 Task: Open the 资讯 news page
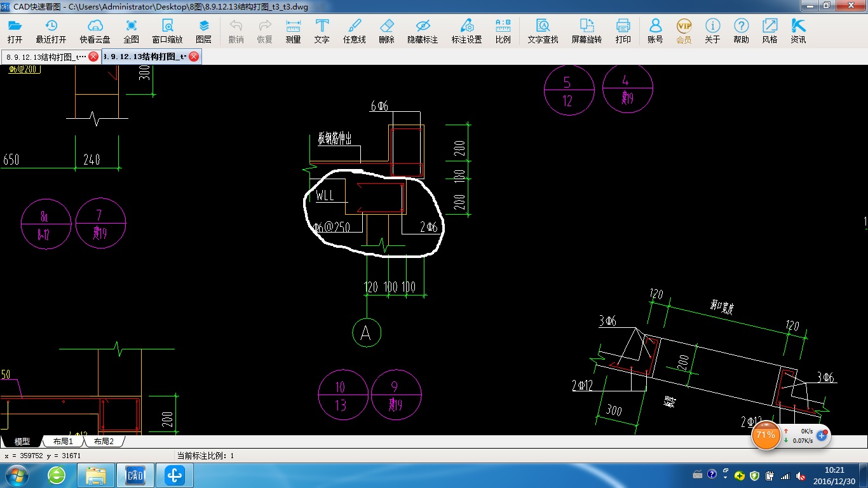pyautogui.click(x=798, y=31)
